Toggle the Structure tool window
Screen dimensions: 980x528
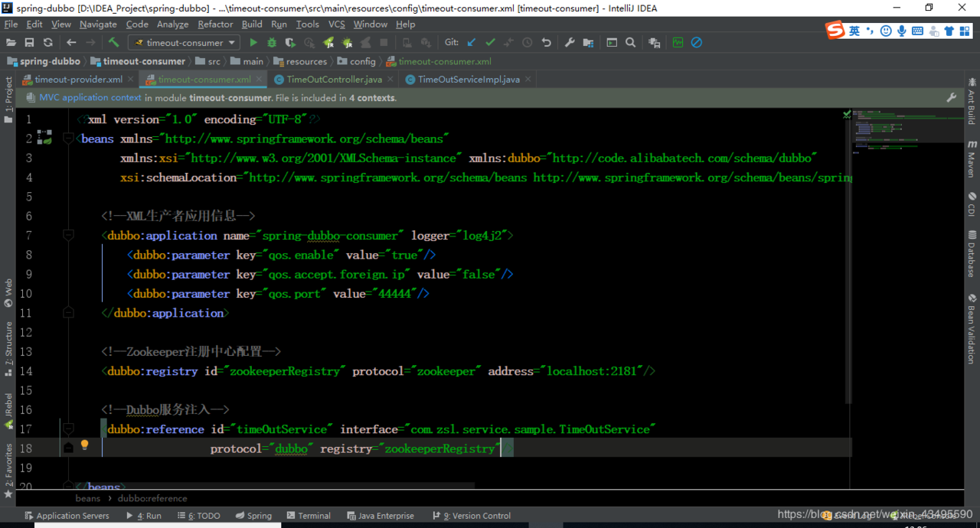pos(8,348)
